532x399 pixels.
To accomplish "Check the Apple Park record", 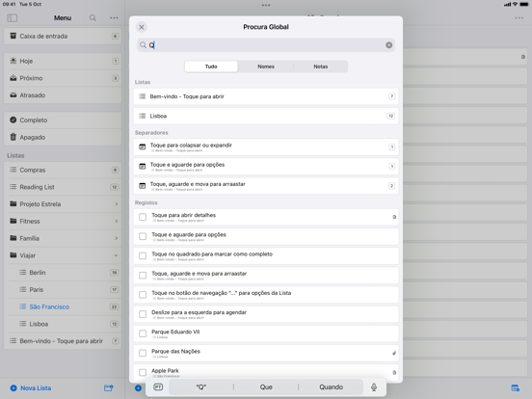I will (143, 372).
